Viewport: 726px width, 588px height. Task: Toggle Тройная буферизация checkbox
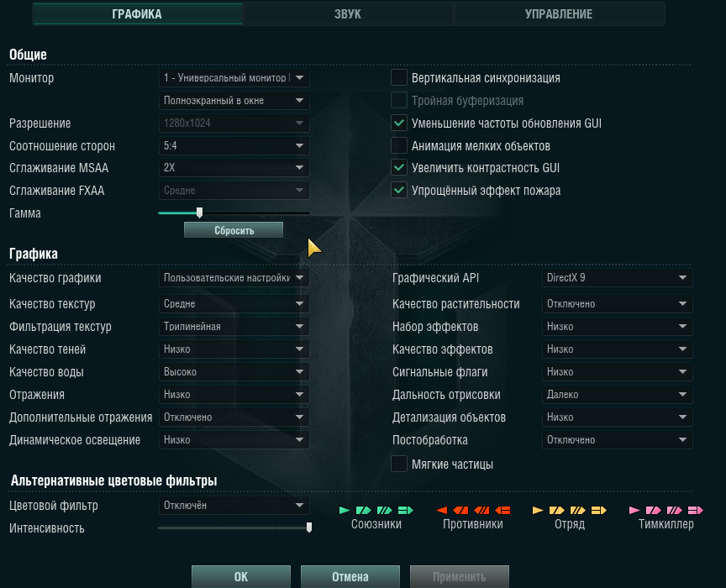pyautogui.click(x=398, y=101)
